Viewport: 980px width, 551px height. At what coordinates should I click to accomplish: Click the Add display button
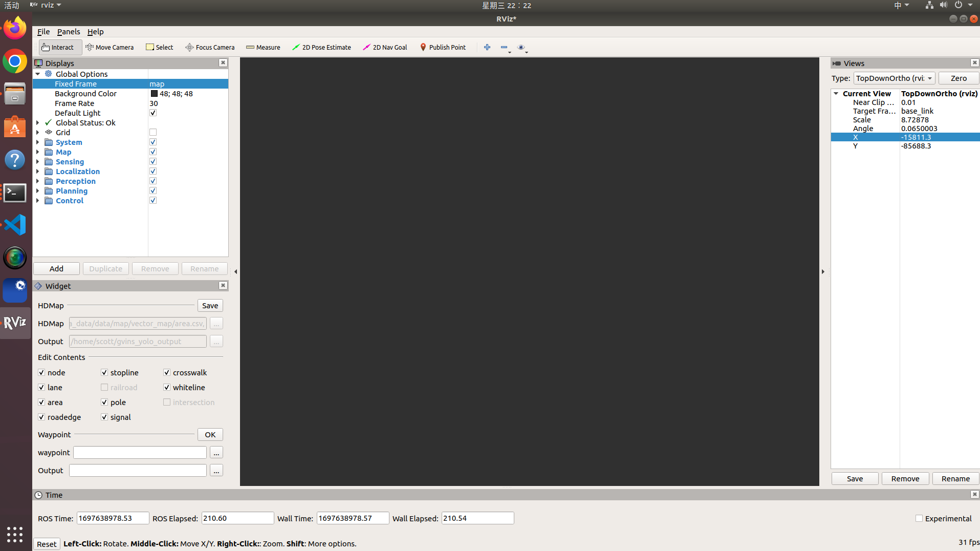(56, 268)
